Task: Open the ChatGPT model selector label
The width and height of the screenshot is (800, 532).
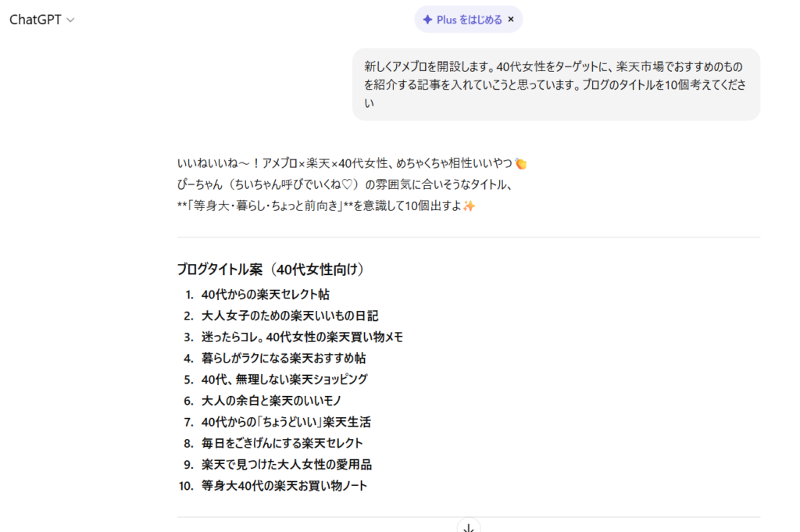Action: pos(35,20)
